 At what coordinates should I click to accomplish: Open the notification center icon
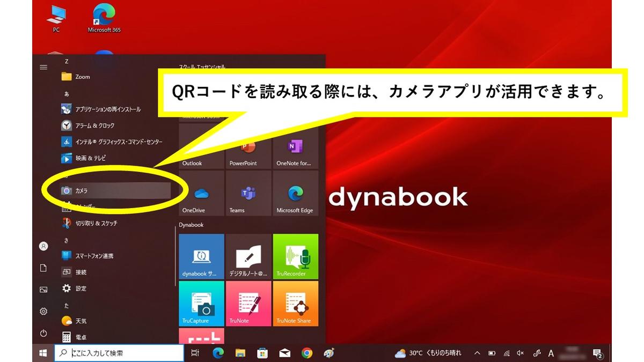click(x=598, y=353)
